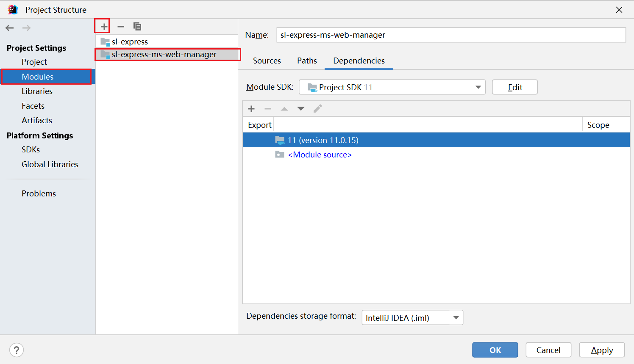
Task: Select the sl-express module in the list
Action: (x=130, y=42)
